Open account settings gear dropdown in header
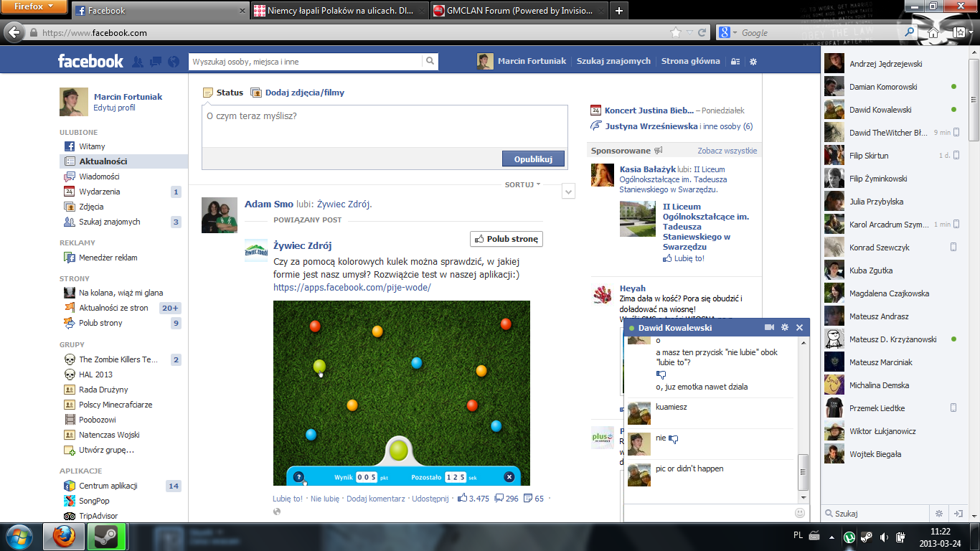 point(753,62)
